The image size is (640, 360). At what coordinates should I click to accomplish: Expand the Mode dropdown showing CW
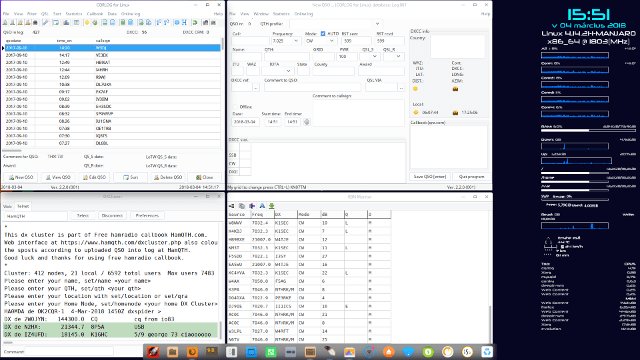pos(331,41)
